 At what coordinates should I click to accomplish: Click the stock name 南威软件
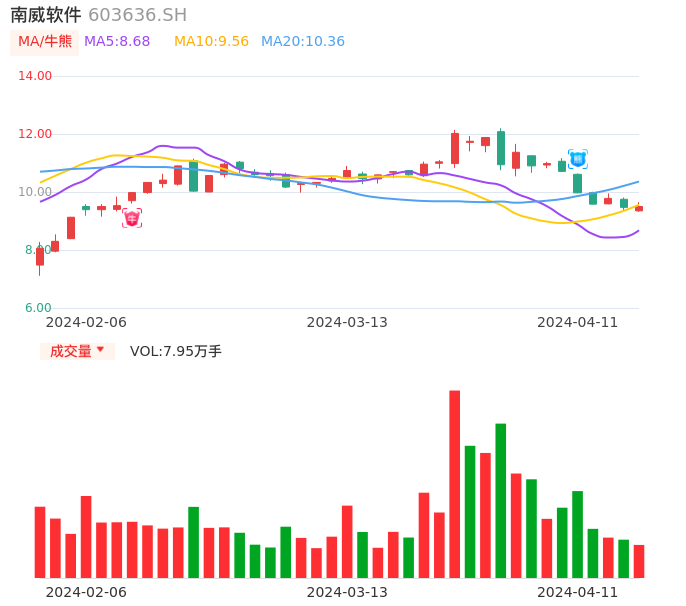46,15
